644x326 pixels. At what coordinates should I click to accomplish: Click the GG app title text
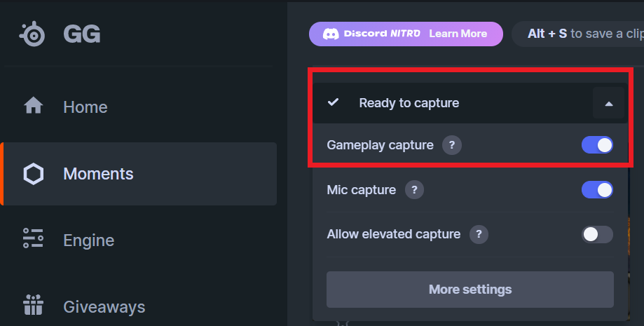81,34
